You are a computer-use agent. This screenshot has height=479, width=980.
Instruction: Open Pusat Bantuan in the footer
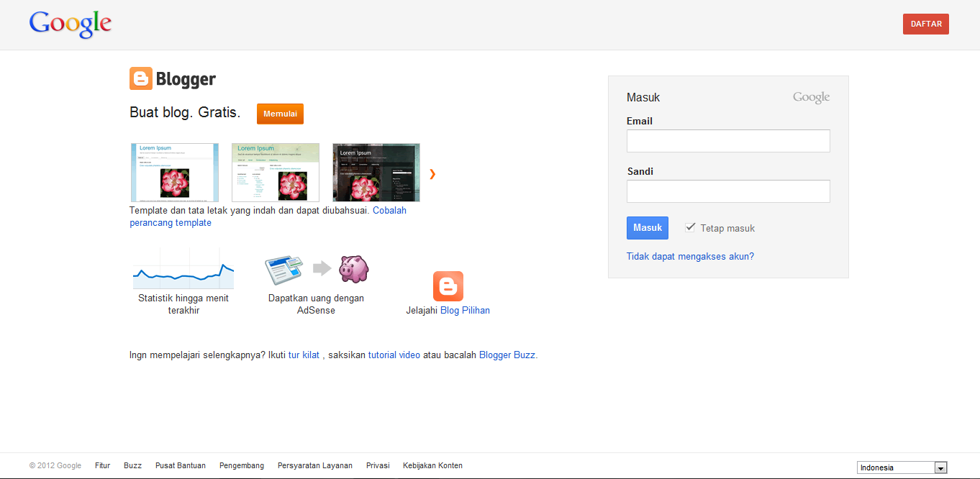coord(181,465)
